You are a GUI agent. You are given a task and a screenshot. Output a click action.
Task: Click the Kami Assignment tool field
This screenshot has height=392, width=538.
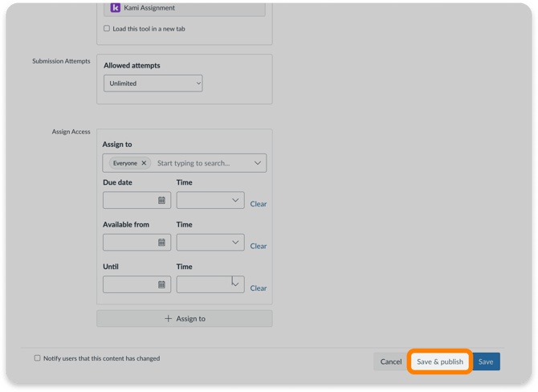pos(185,9)
